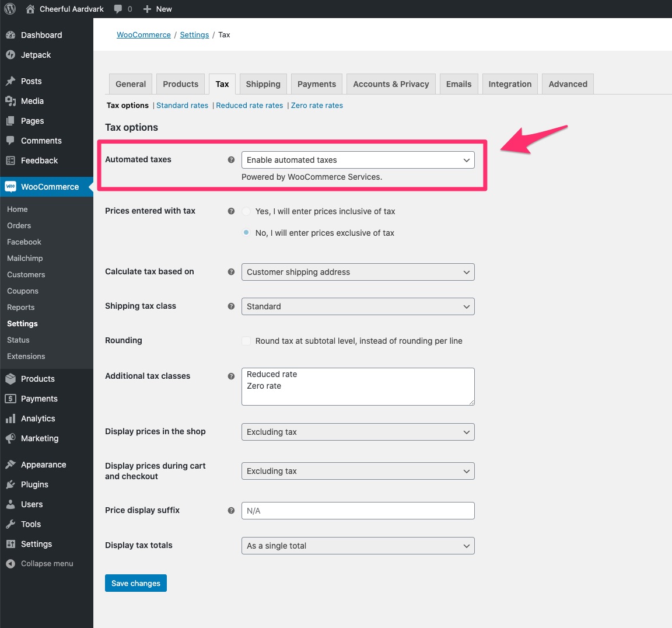Click the home icon beside Cheerful Aardvark
Viewport: 672px width, 628px height.
tap(30, 9)
